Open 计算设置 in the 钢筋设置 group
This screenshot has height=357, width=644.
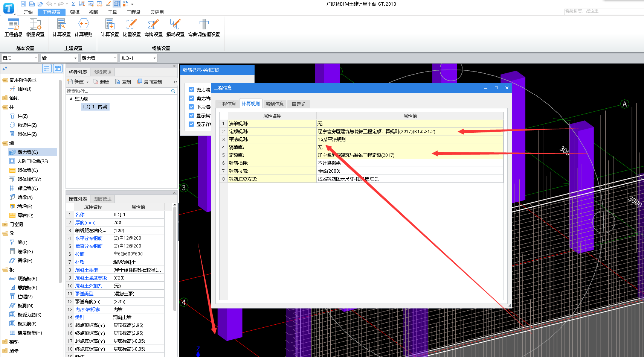pos(110,28)
